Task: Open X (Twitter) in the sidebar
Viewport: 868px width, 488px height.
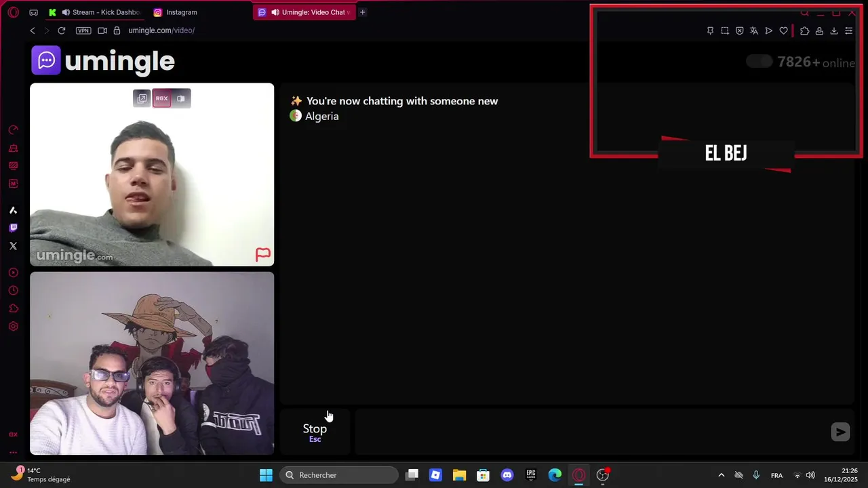Action: (x=13, y=246)
